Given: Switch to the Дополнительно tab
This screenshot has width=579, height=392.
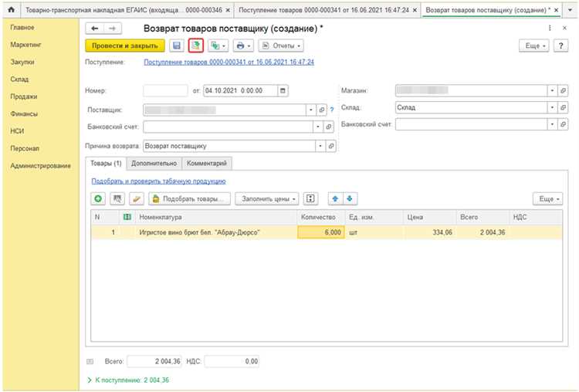Looking at the screenshot, I should (x=154, y=163).
